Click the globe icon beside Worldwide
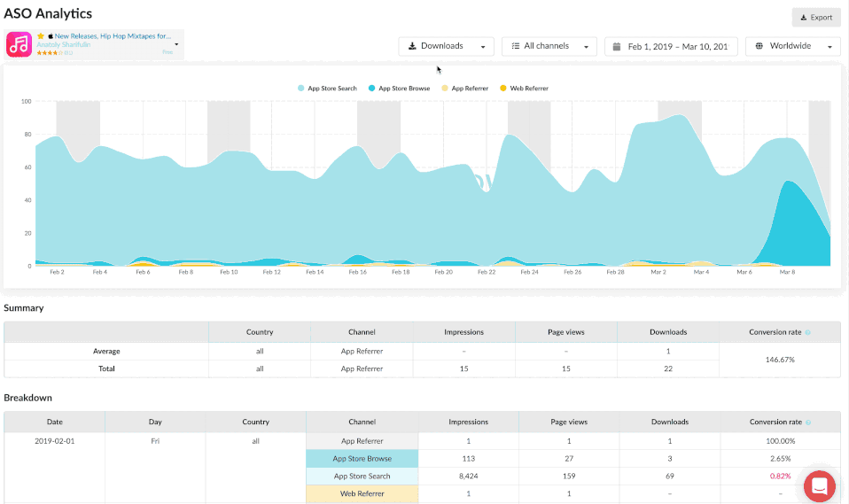 click(759, 46)
